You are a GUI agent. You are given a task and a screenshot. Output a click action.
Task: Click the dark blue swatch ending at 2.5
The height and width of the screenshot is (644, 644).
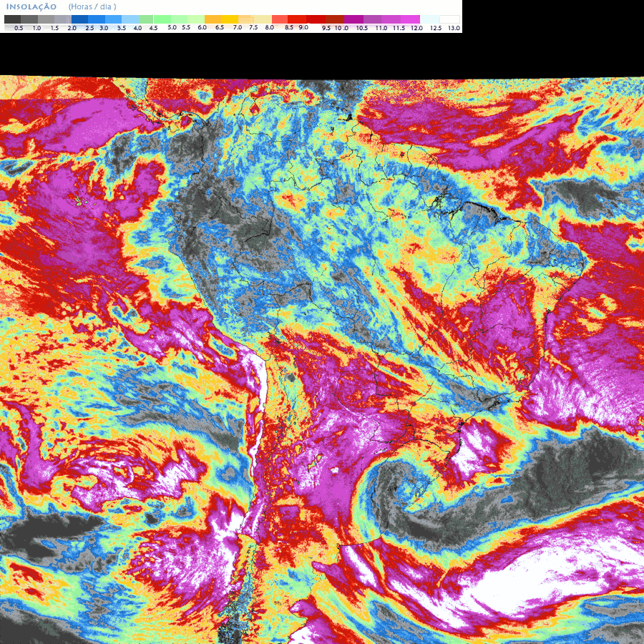[79, 19]
